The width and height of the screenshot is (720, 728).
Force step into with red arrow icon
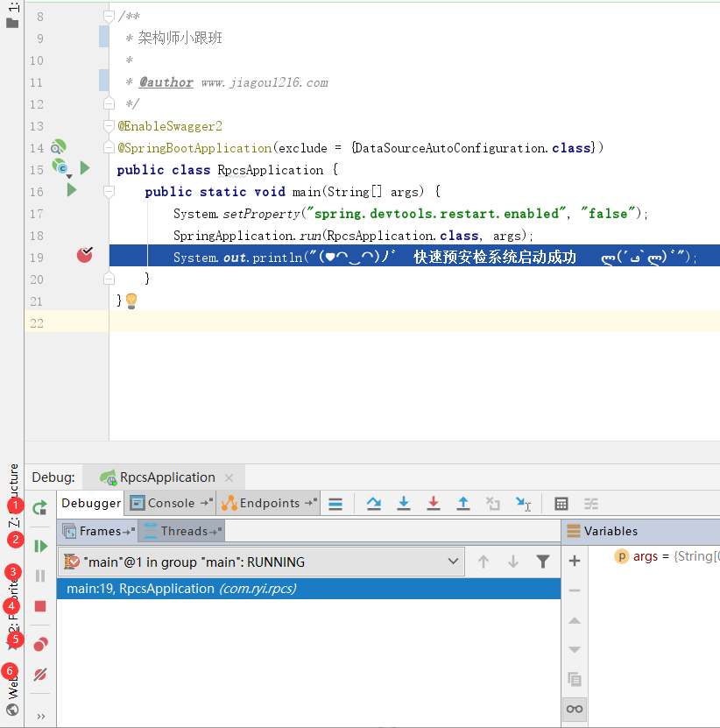[x=433, y=504]
